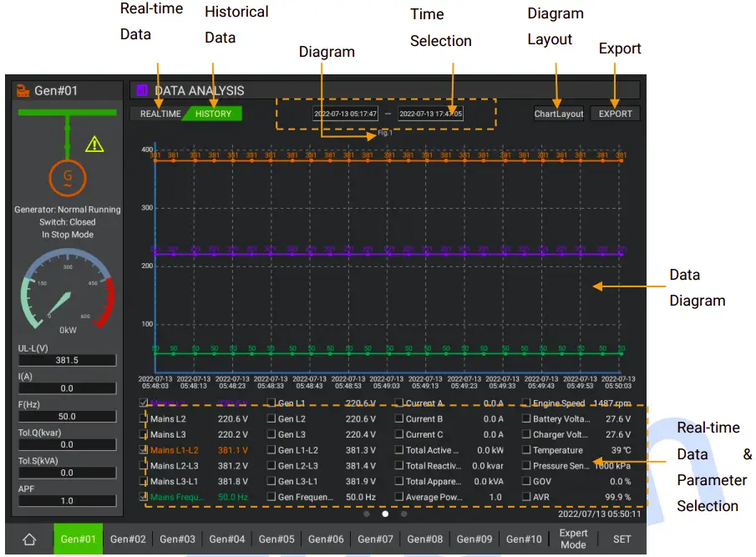Switch to the REALTIME tab

(x=160, y=114)
